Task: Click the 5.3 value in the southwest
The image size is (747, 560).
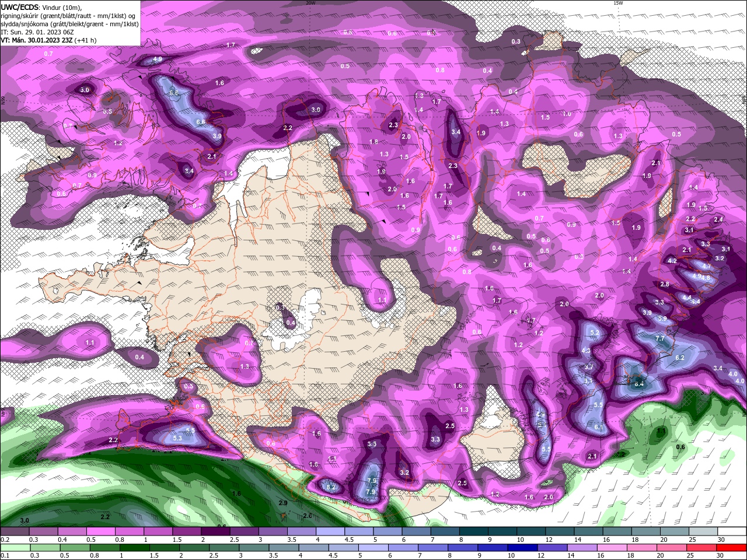Action: click(177, 438)
